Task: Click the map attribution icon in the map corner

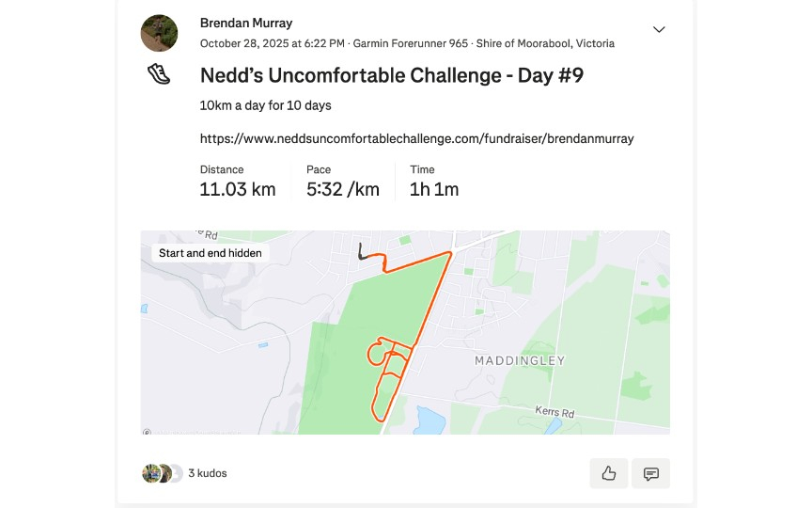Action: (147, 432)
